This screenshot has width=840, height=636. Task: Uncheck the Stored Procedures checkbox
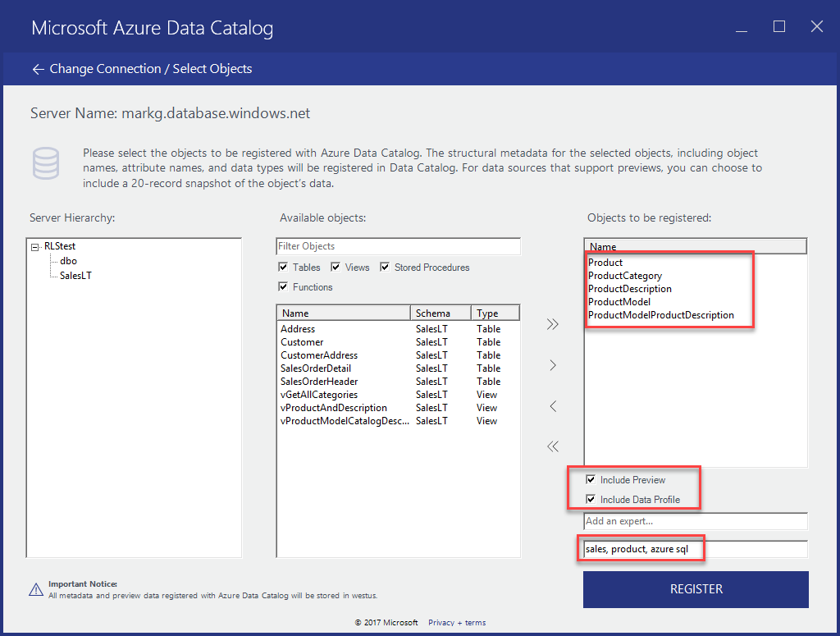coord(385,267)
